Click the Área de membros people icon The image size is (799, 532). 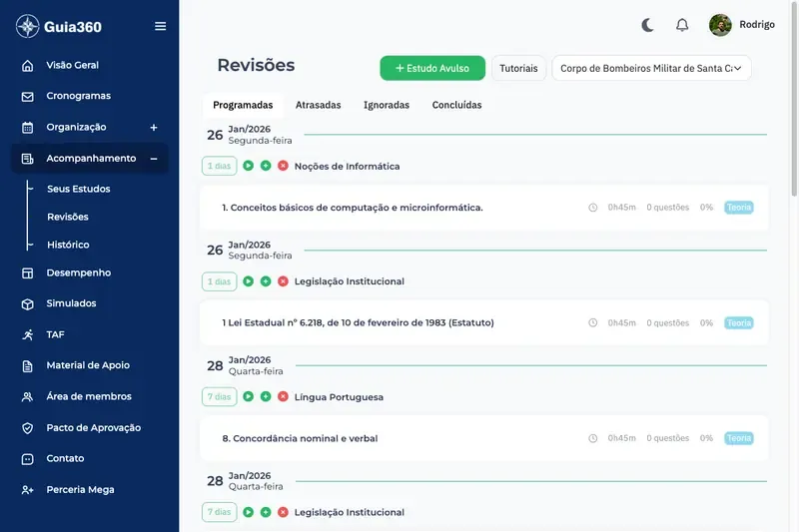28,397
